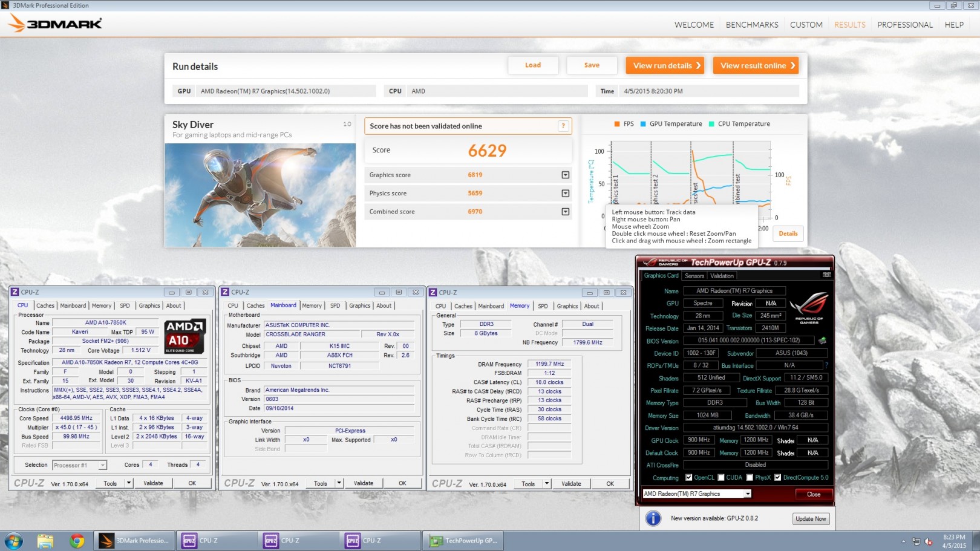The image size is (980, 551).
Task: Open Graphics tab in the Memory CPU-Z window
Action: coord(567,306)
